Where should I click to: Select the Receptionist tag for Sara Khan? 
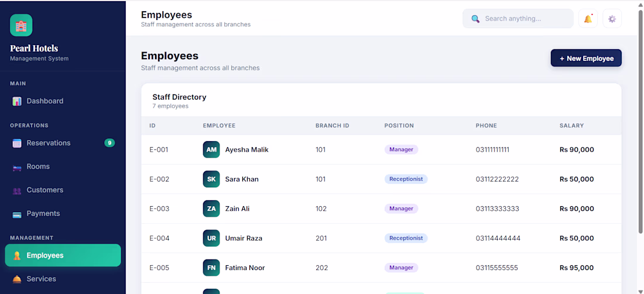pos(406,179)
